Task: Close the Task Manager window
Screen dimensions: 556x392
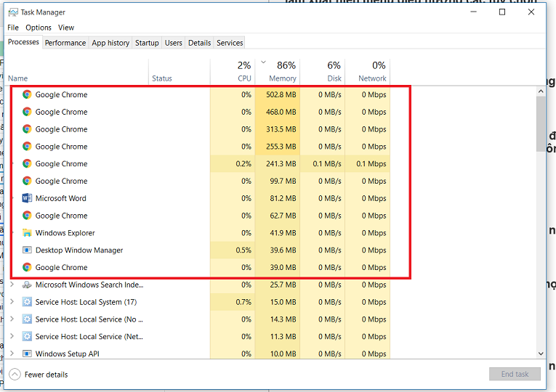Action: [x=531, y=12]
